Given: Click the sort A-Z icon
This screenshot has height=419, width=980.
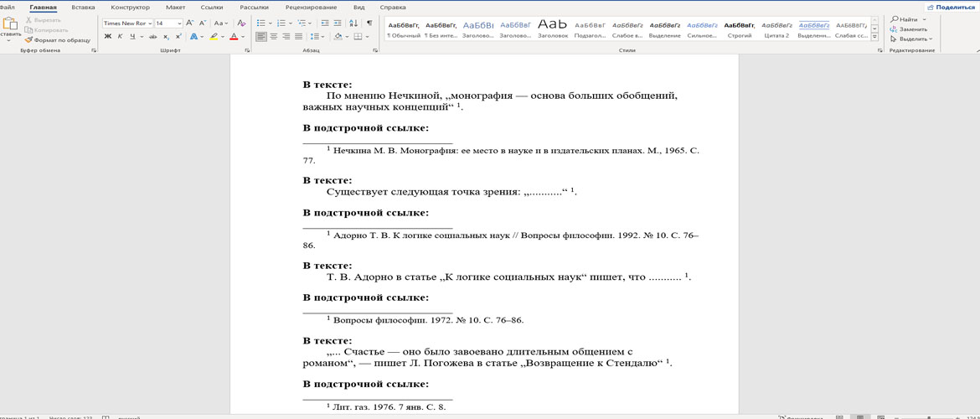Looking at the screenshot, I should (353, 23).
